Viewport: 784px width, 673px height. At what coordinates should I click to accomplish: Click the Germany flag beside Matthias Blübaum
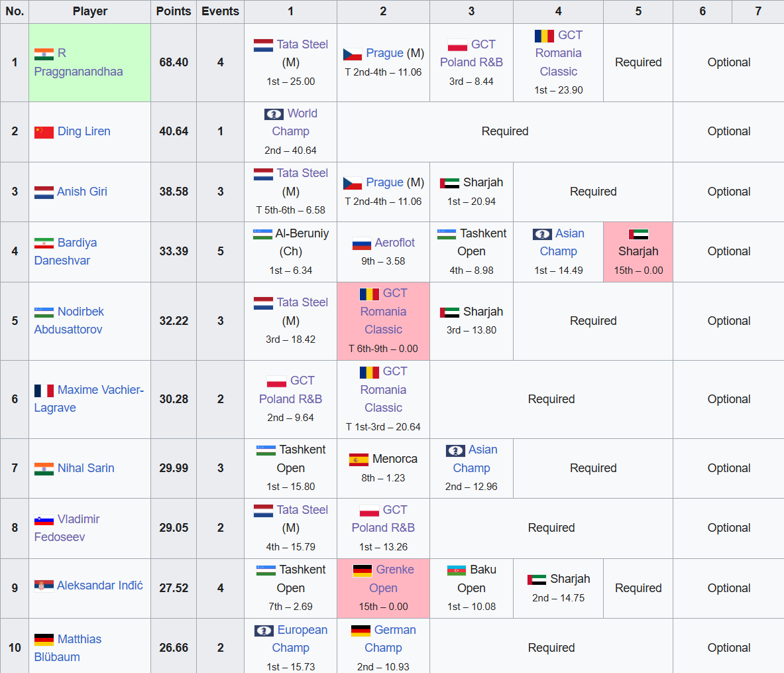pos(44,640)
